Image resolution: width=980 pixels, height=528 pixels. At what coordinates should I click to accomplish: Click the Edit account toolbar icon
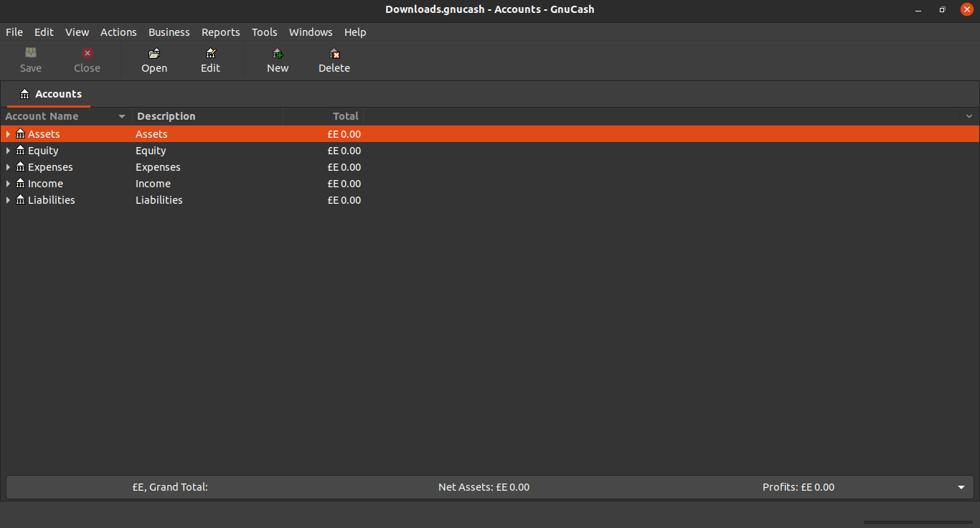210,53
